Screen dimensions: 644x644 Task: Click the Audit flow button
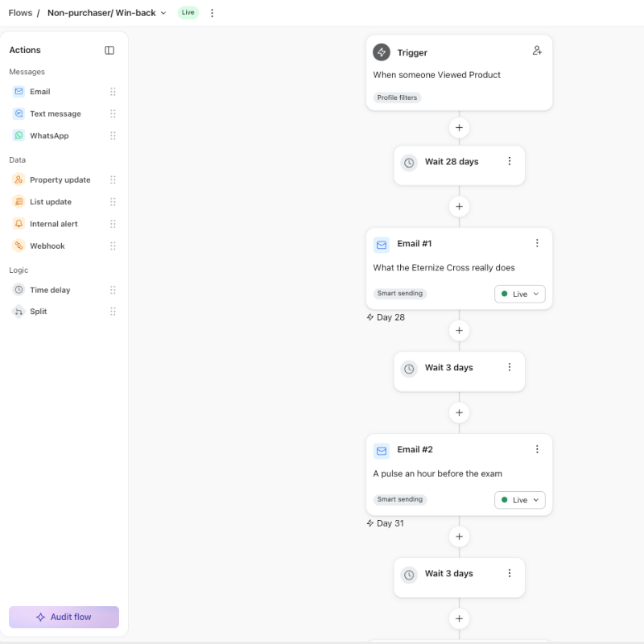(64, 617)
